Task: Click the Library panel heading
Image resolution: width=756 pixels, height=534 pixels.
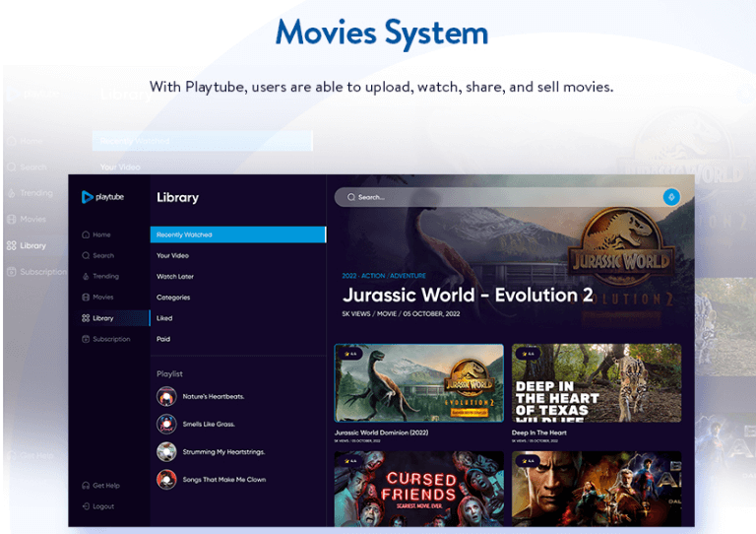Action: tap(177, 197)
